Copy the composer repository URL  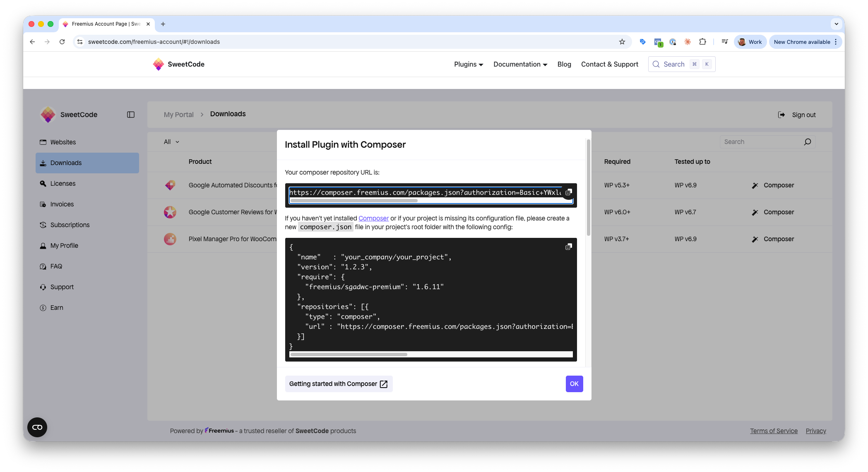(568, 192)
